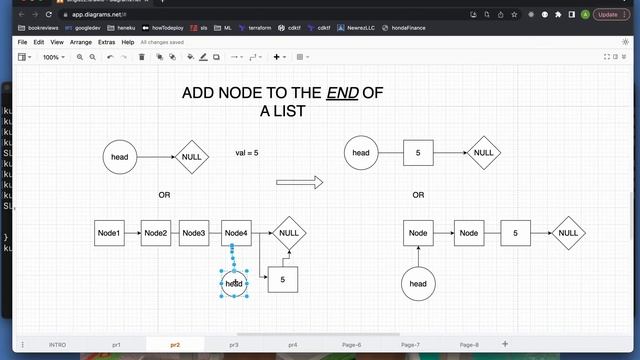
Task: Open the Edit menu
Action: pos(39,42)
